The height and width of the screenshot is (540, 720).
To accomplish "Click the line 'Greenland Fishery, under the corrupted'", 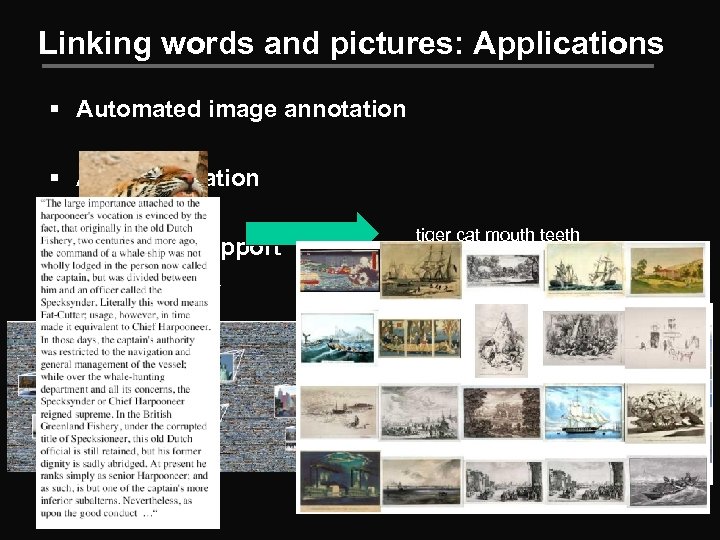I will [x=124, y=426].
